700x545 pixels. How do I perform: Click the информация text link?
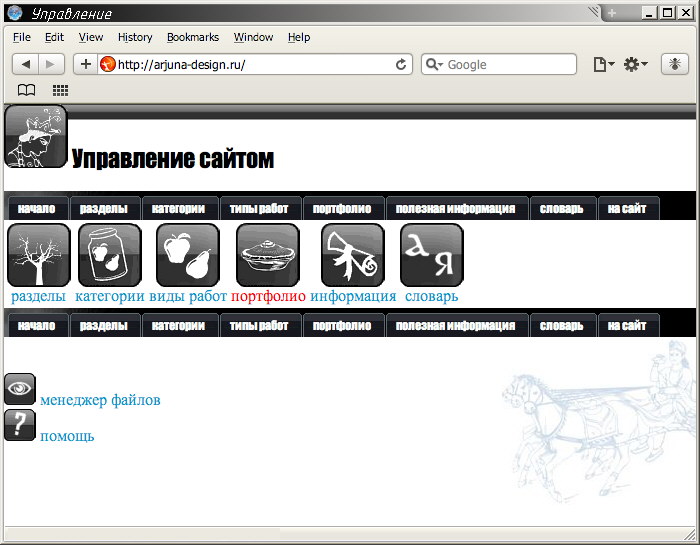point(353,296)
